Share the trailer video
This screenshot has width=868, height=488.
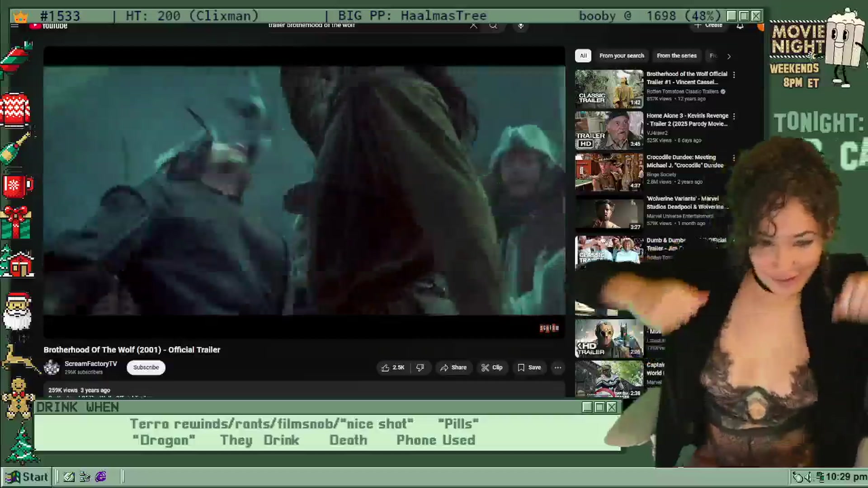[x=453, y=367]
